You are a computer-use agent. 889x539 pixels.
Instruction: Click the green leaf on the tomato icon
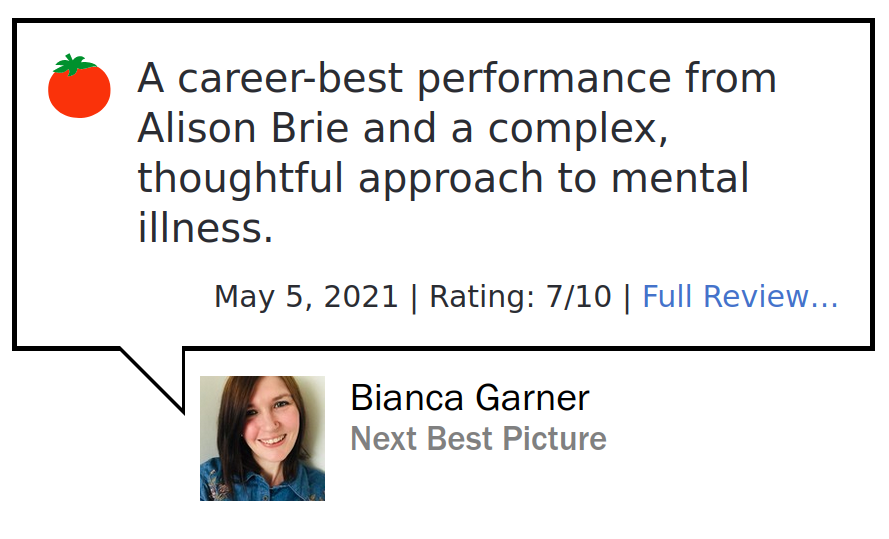pos(73,65)
